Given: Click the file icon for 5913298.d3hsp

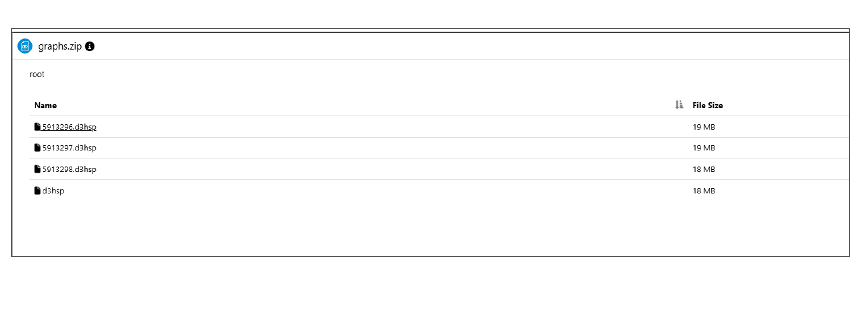Looking at the screenshot, I should tap(37, 169).
